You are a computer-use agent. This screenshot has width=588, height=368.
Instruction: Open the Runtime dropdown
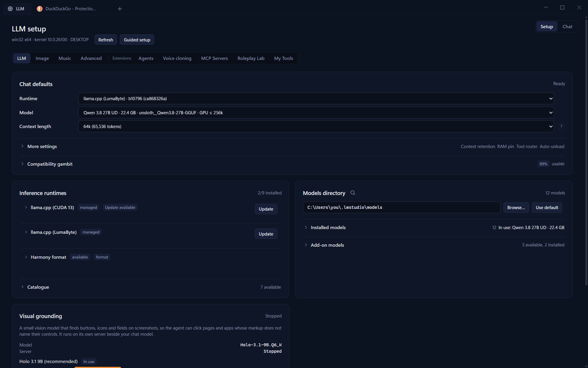pos(316,99)
